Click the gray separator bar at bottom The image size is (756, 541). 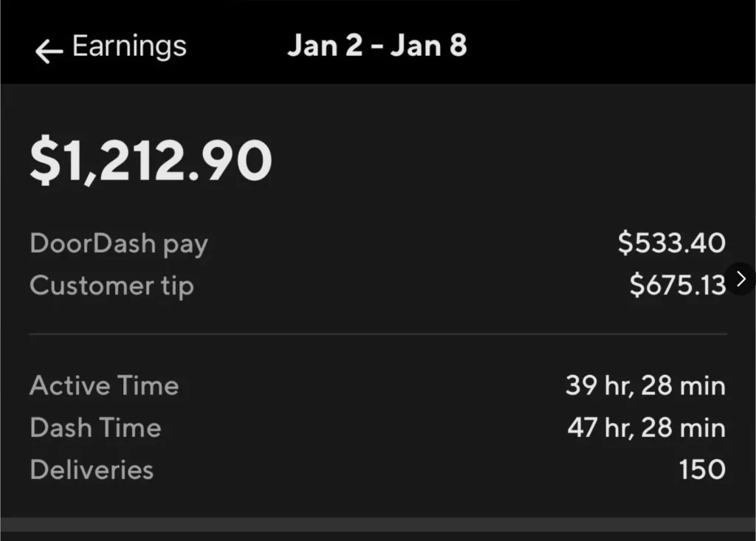[378, 525]
